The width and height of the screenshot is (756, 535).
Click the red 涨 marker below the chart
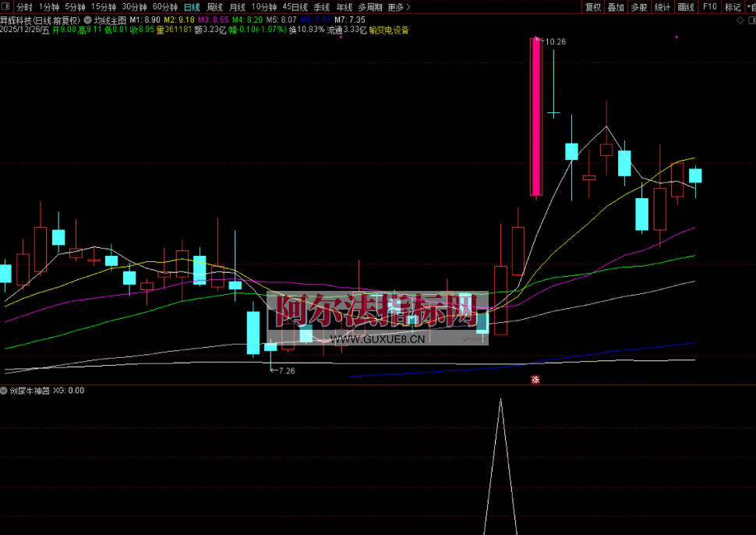tap(535, 380)
